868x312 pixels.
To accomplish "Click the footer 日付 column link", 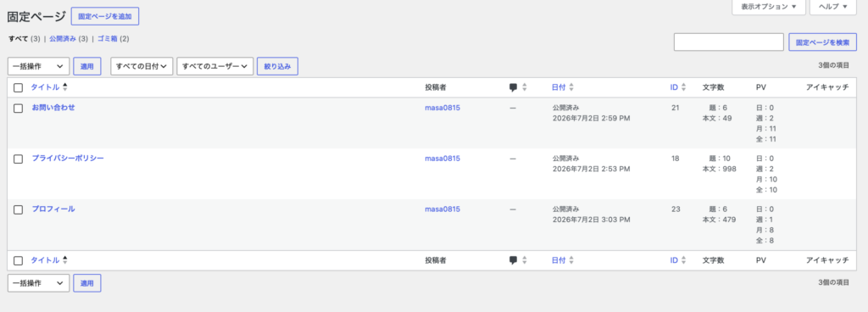I will pos(559,260).
